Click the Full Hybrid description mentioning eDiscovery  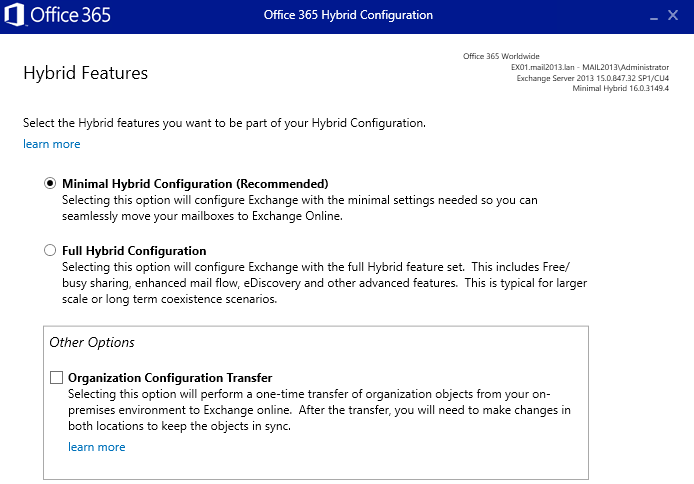click(x=324, y=283)
